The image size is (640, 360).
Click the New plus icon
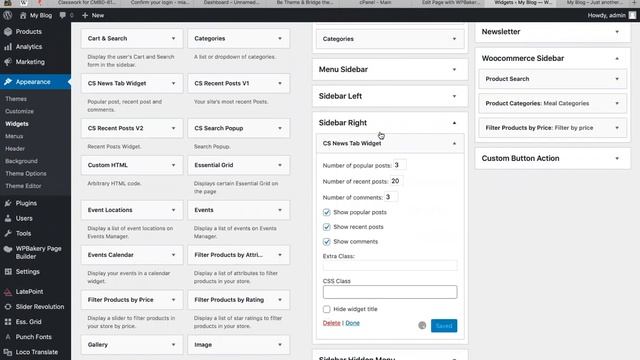point(85,16)
